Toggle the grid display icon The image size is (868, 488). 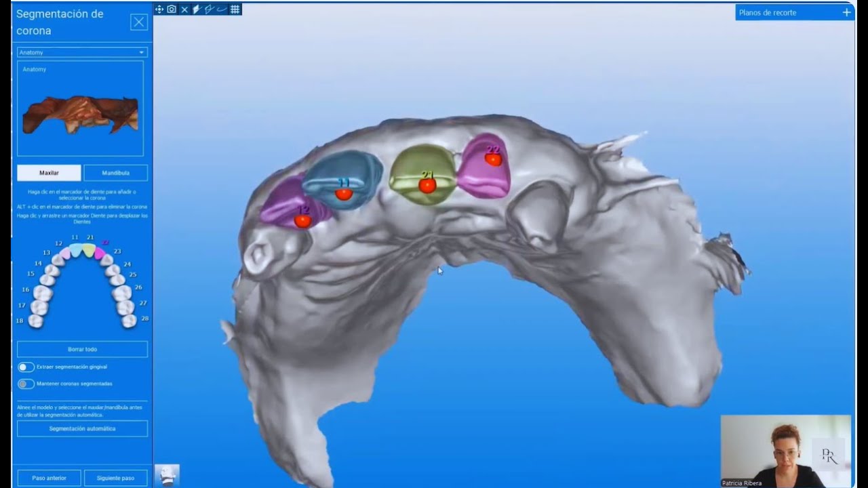(235, 9)
